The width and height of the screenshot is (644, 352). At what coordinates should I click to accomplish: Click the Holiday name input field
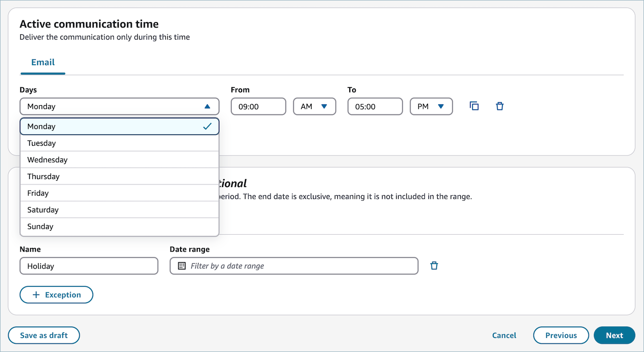point(89,266)
